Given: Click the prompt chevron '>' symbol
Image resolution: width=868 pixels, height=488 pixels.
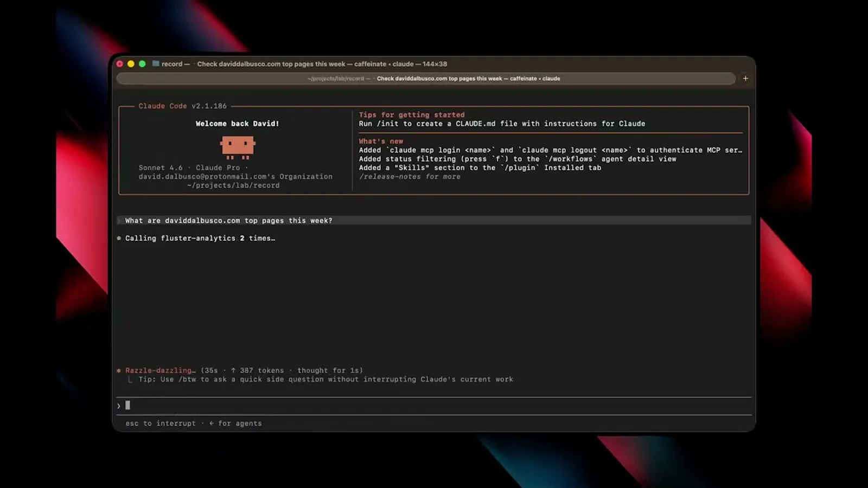Looking at the screenshot, I should click(x=119, y=406).
